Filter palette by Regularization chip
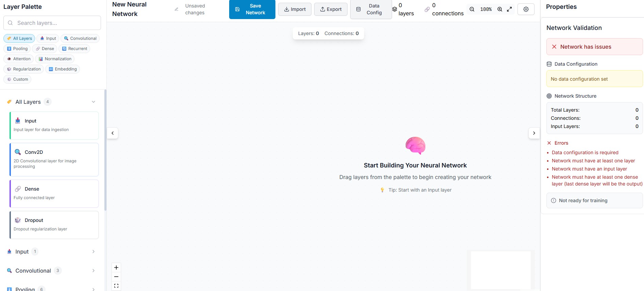644x291 pixels. pyautogui.click(x=24, y=69)
